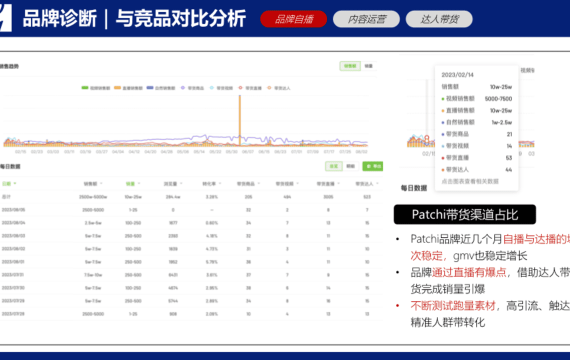Toggle 直播销售额 orange legend series

(x=128, y=88)
